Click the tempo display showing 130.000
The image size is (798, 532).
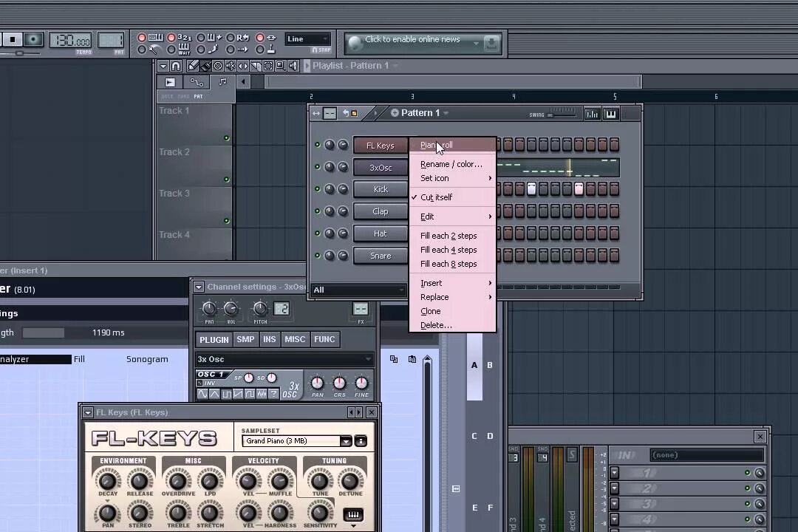click(x=71, y=40)
